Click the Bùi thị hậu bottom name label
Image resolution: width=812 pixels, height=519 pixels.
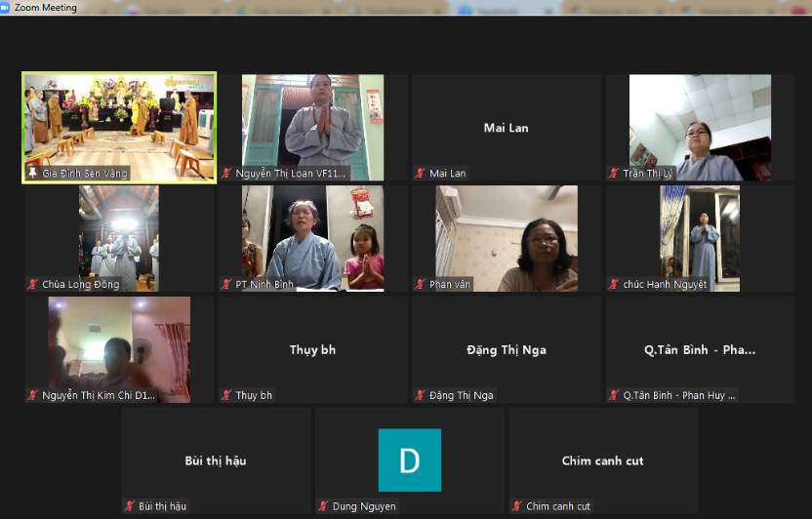tap(162, 506)
